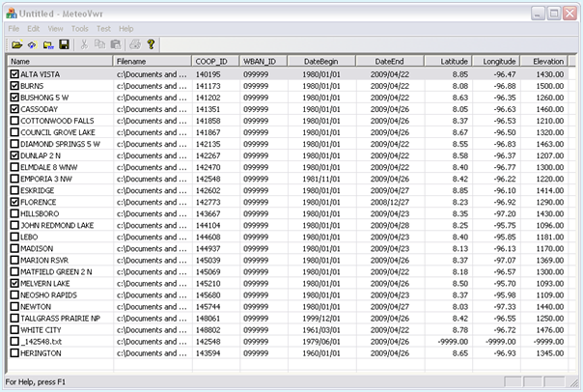Select TALLGRASS PRAIRIE NP name
This screenshot has height=392, width=583.
click(x=60, y=319)
